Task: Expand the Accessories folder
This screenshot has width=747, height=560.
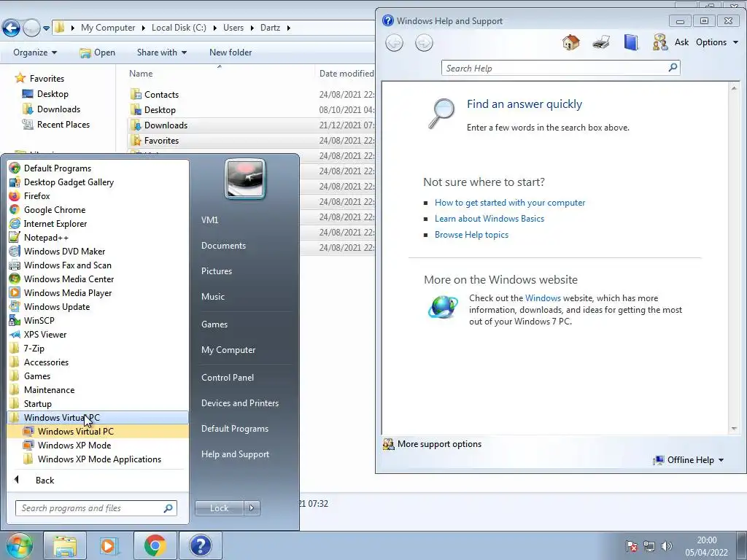Action: 46,362
